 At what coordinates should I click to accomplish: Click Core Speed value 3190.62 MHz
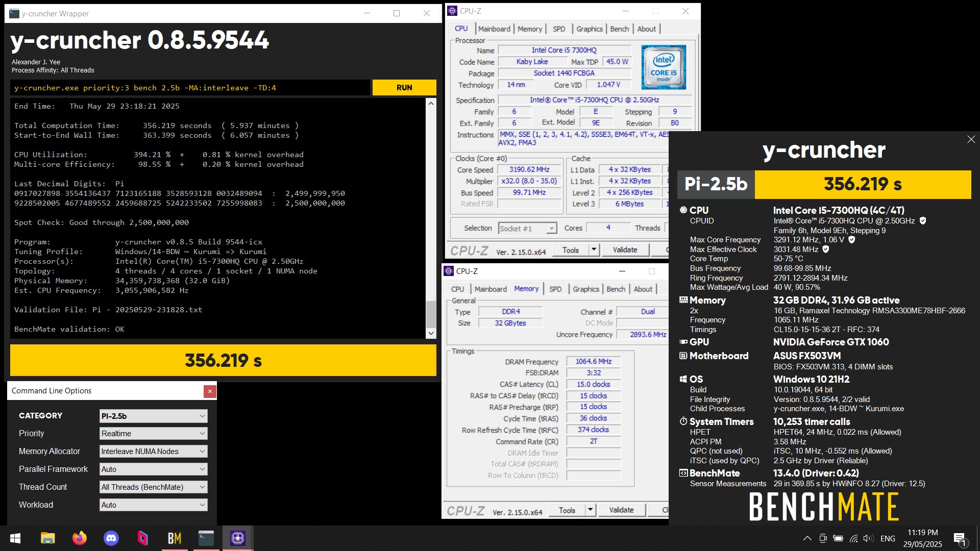(x=529, y=170)
